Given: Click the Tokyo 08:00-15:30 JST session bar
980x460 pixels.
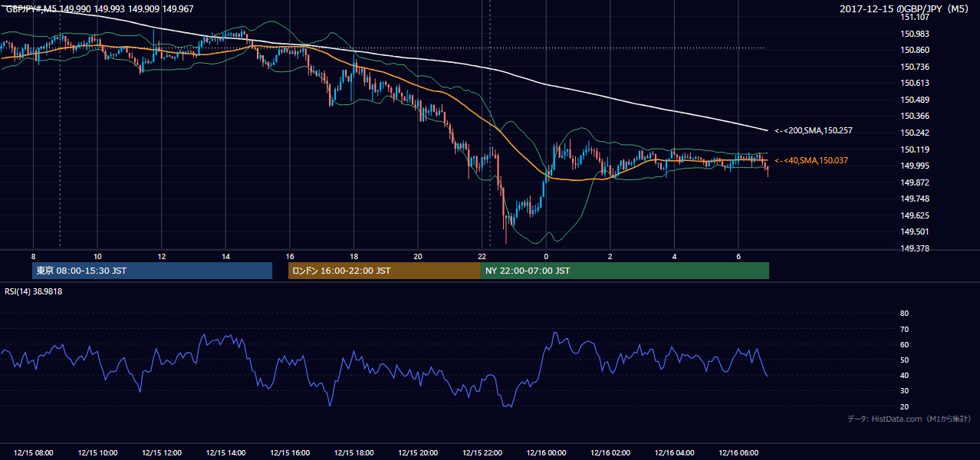Looking at the screenshot, I should 153,271.
